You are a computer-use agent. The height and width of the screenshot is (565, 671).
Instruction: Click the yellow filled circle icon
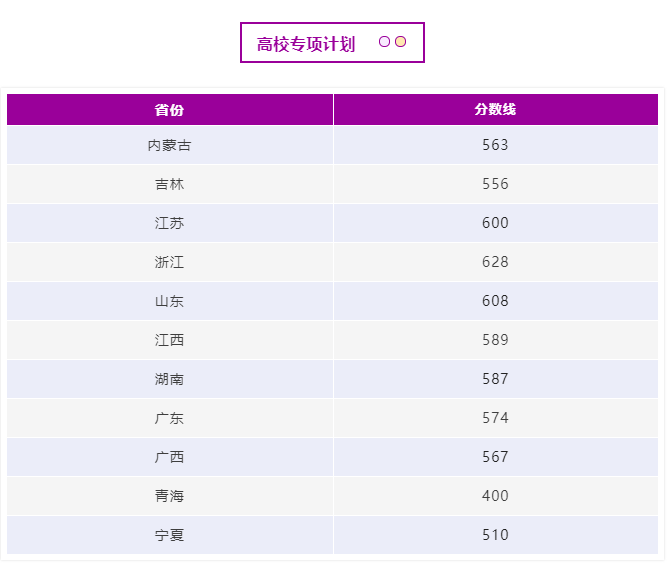(x=400, y=42)
